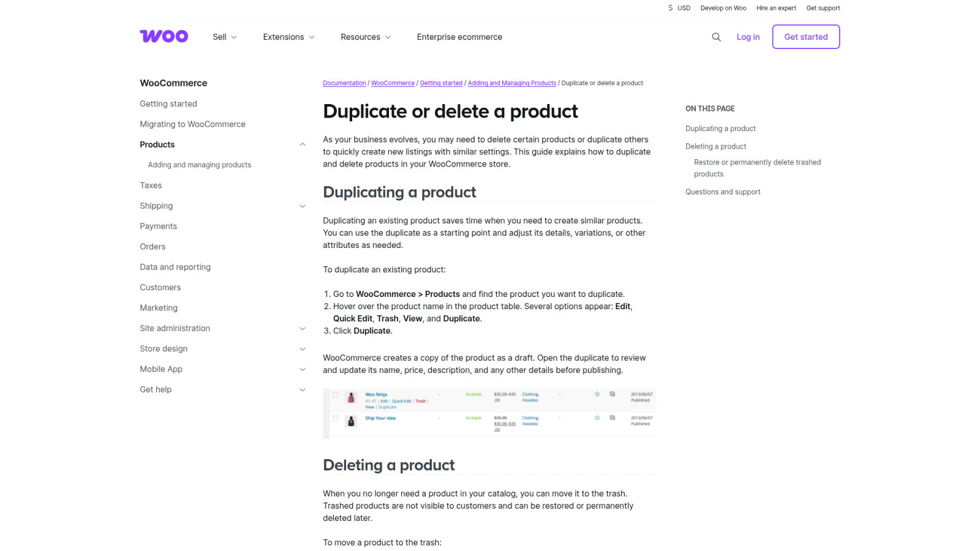Click the Deleting a product heading
Image resolution: width=980 pixels, height=551 pixels.
coord(388,465)
